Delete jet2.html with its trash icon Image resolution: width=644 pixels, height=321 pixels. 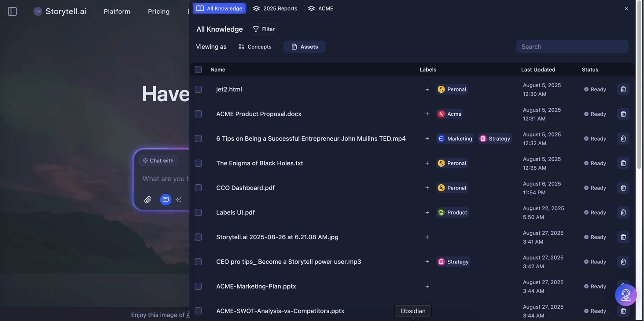coord(623,89)
